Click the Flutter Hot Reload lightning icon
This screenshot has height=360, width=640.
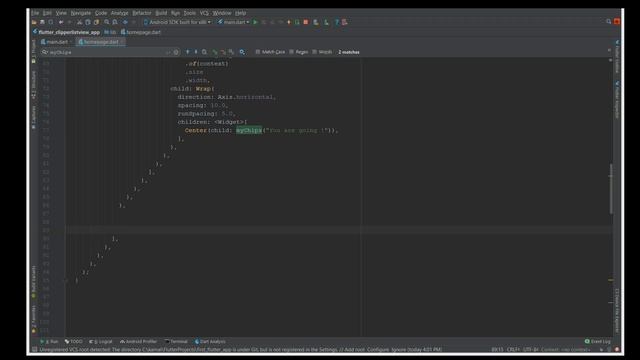289,22
